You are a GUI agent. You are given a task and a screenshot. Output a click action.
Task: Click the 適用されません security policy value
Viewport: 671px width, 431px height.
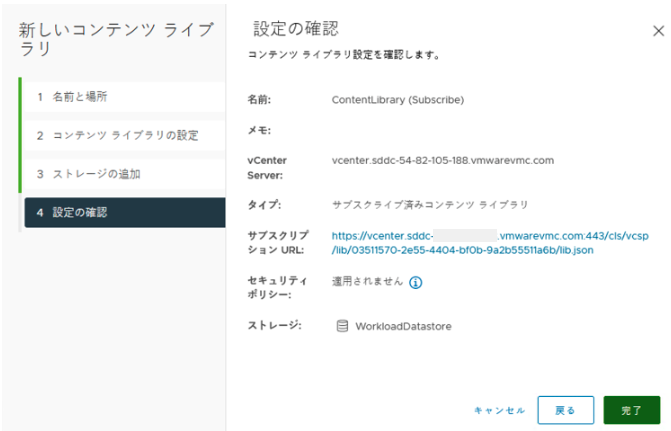[367, 281]
